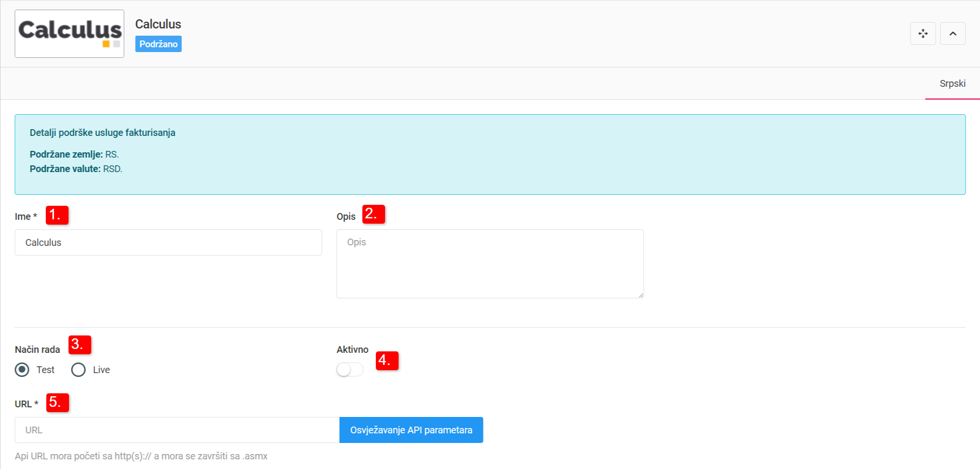Image resolution: width=980 pixels, height=469 pixels.
Task: Click into the URL input field
Action: click(x=177, y=430)
